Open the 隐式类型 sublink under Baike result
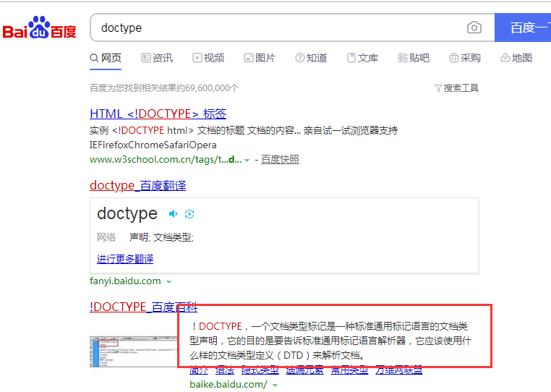The height and width of the screenshot is (392, 551). point(260,370)
